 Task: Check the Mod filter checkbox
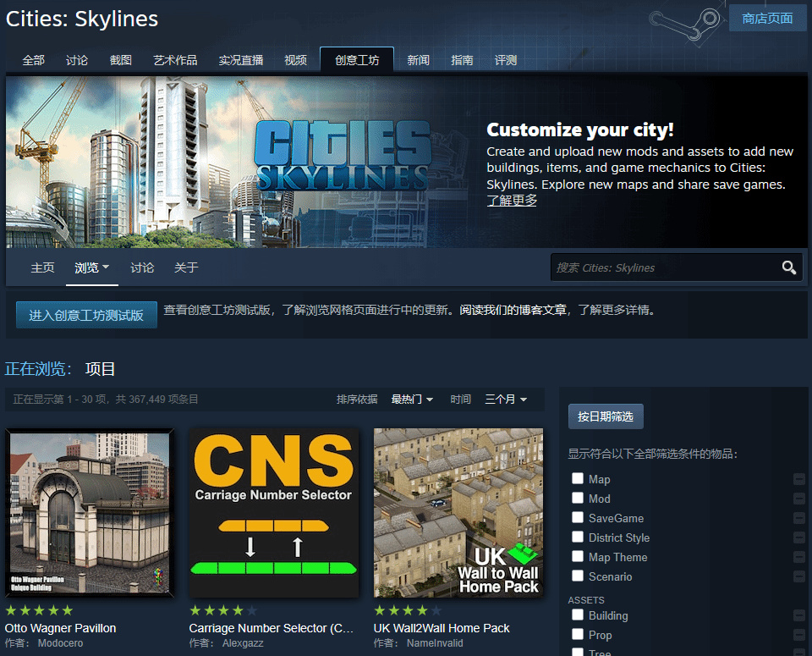(x=578, y=498)
